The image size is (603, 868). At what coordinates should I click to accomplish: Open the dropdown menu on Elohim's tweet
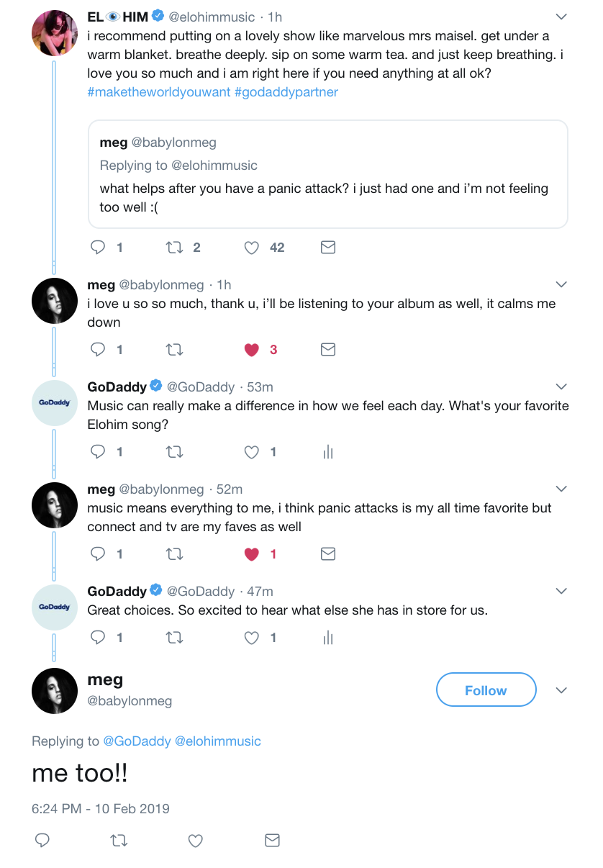click(561, 16)
